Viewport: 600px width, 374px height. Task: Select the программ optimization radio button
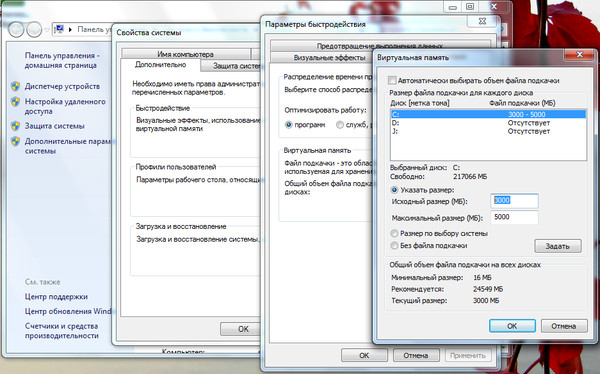tap(289, 125)
